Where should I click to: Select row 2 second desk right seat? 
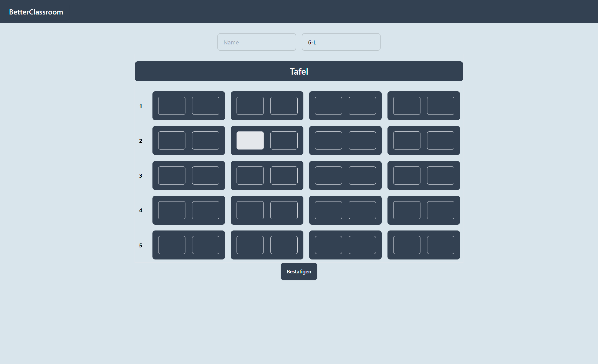pos(284,140)
